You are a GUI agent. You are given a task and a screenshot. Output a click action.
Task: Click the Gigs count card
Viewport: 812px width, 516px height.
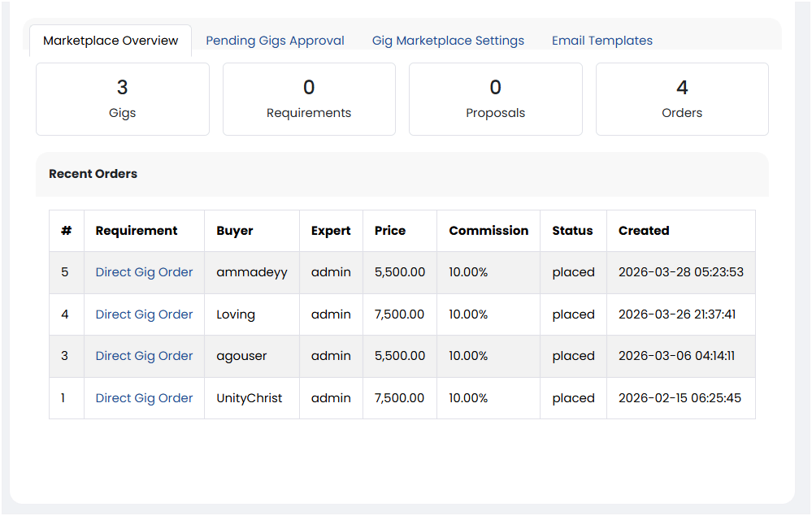point(123,99)
